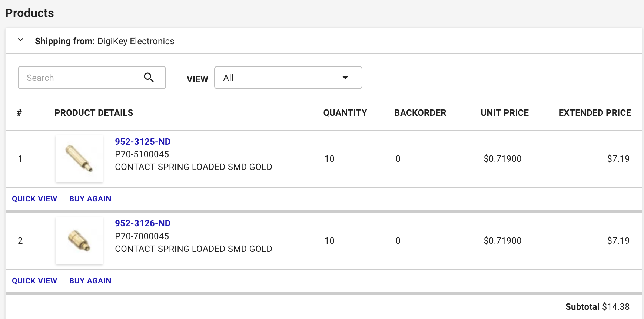Open the VIEW dropdown showing All

(288, 78)
